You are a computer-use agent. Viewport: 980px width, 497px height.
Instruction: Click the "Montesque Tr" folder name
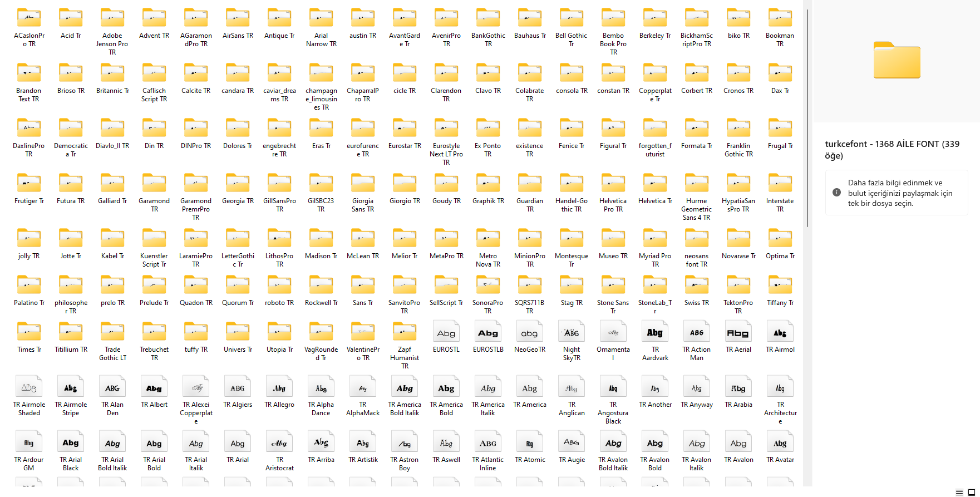pyautogui.click(x=572, y=260)
